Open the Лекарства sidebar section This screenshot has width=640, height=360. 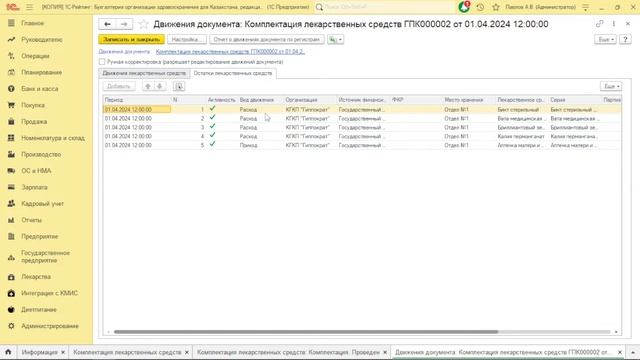click(36, 277)
